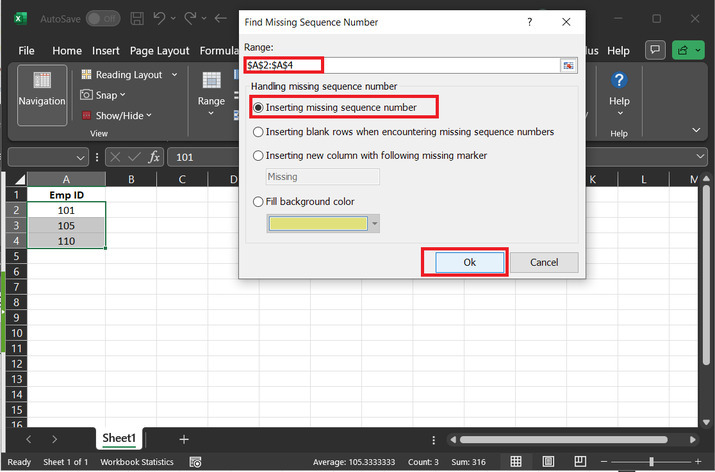Image resolution: width=715 pixels, height=472 pixels.
Task: Open the Name Box dropdown
Action: (x=80, y=158)
